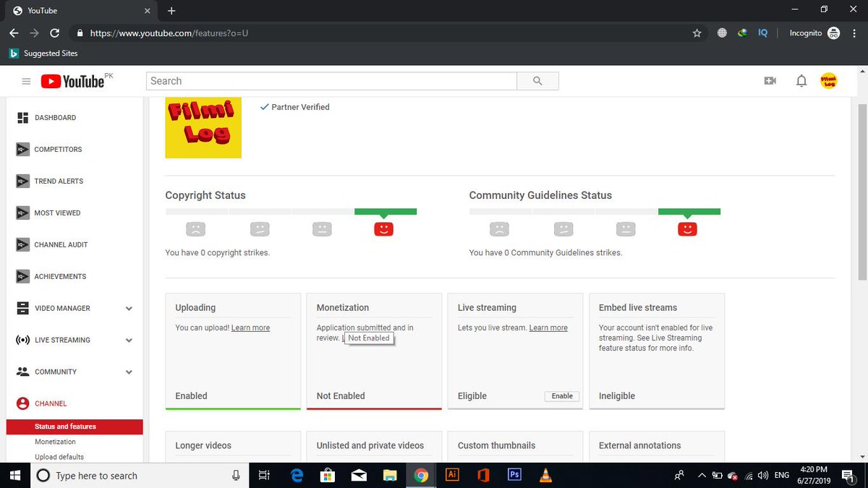Open Chrome's three-dot menu

coord(854,33)
